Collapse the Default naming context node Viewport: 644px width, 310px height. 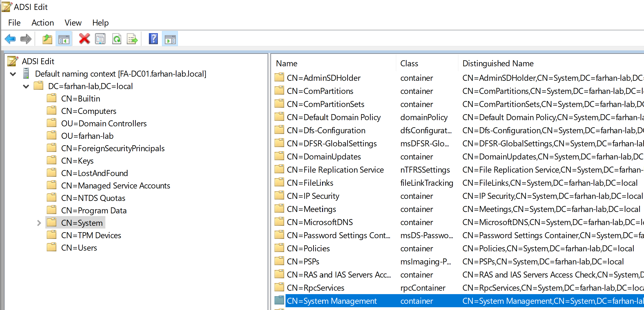coord(13,74)
